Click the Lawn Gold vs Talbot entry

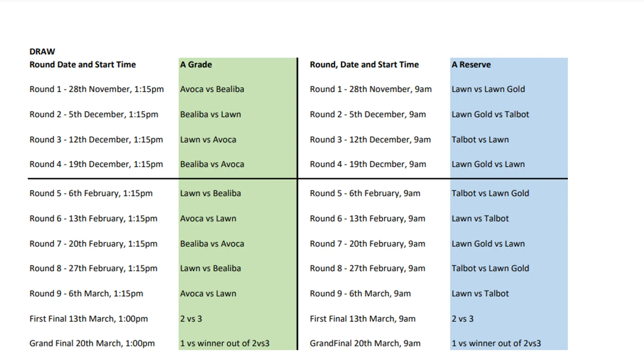click(490, 114)
